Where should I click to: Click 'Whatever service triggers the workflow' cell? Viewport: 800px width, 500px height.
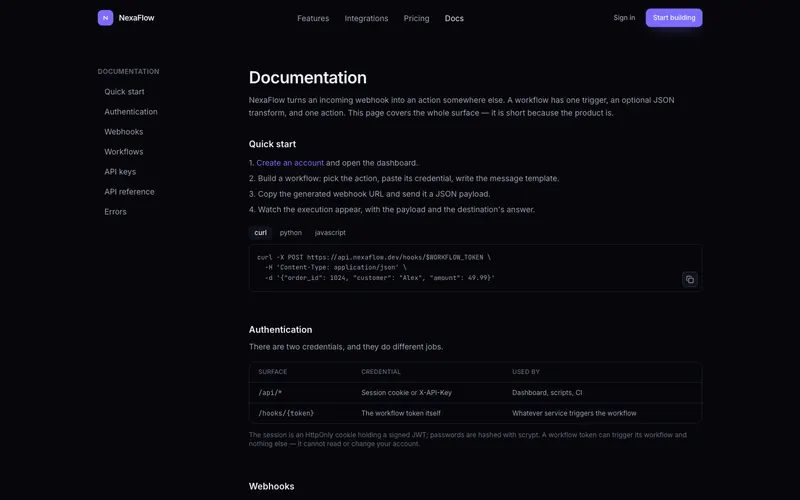[574, 413]
